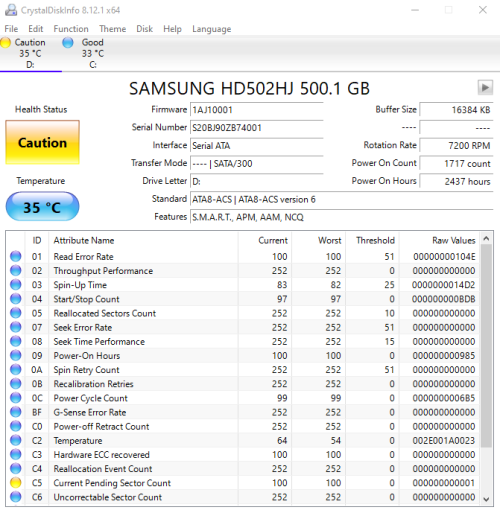
Task: Click status orb for Seek Time Performance row
Action: coord(16,341)
